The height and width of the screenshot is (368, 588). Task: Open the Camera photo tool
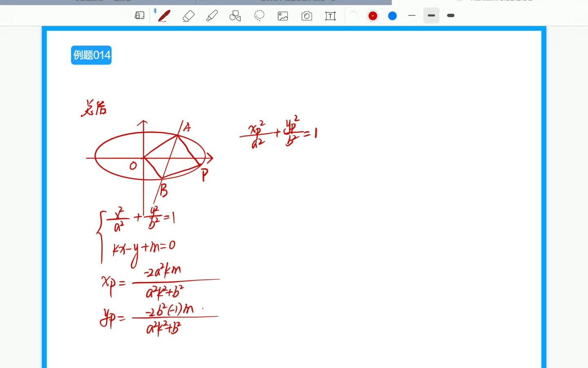[x=307, y=16]
